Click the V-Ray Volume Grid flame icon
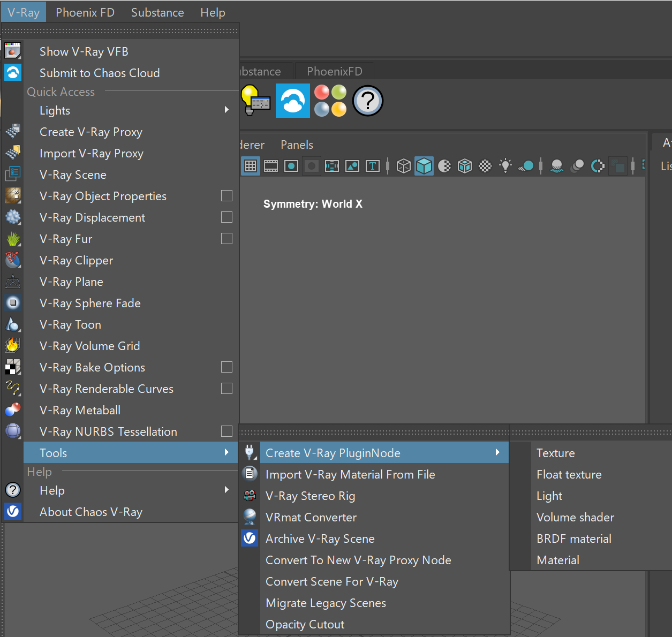This screenshot has height=637, width=672. pyautogui.click(x=13, y=345)
